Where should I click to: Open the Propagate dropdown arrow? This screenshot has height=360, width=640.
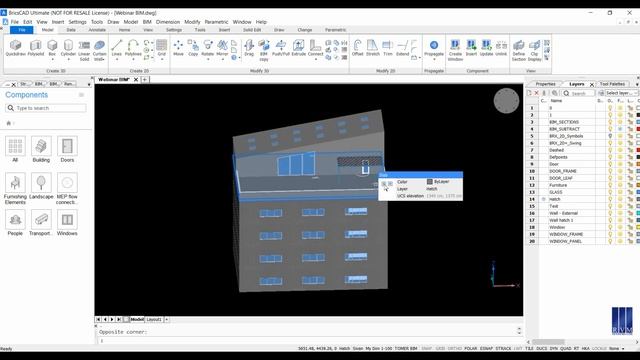coord(433,59)
